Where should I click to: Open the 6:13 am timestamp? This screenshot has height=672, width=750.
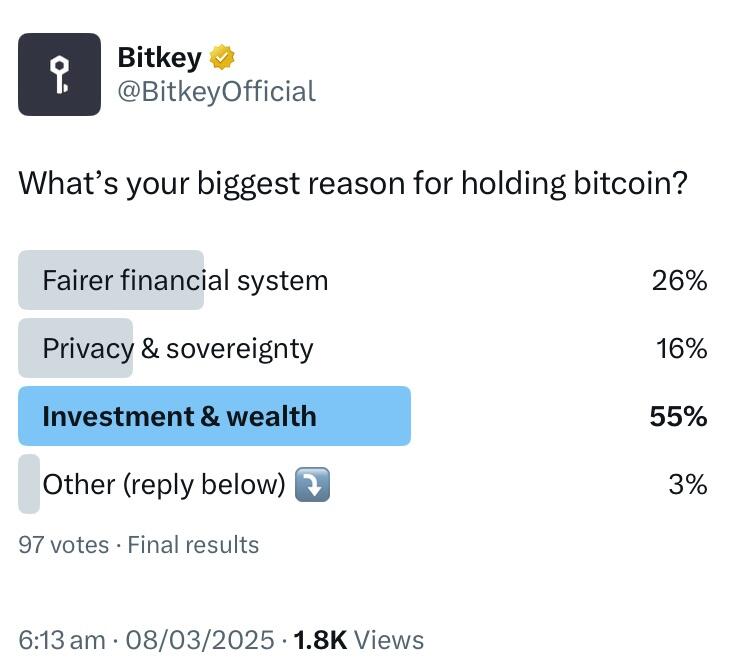pos(62,640)
